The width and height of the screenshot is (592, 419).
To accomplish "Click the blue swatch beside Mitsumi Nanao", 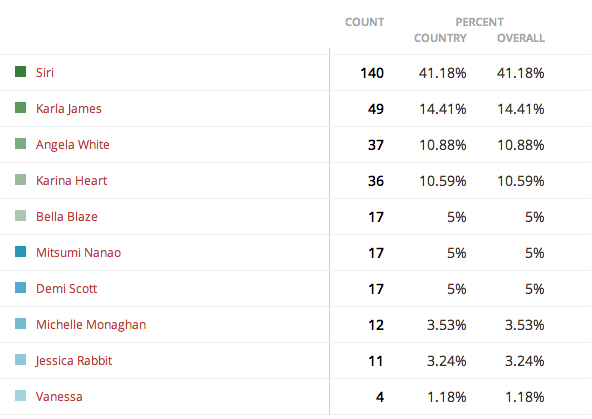I will (x=20, y=251).
